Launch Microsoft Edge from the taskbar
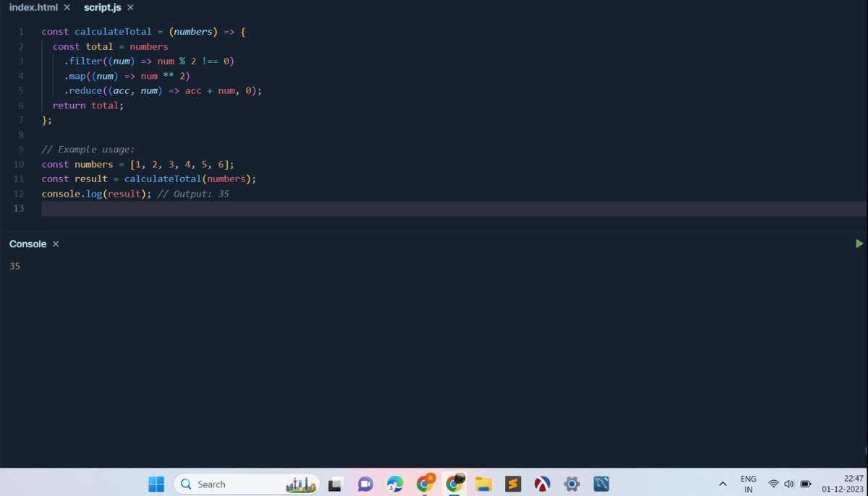 point(395,484)
